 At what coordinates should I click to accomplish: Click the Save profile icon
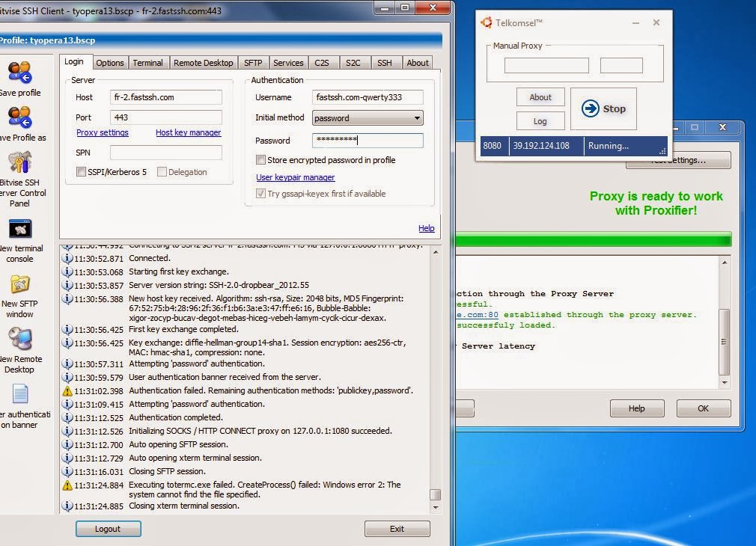click(19, 73)
